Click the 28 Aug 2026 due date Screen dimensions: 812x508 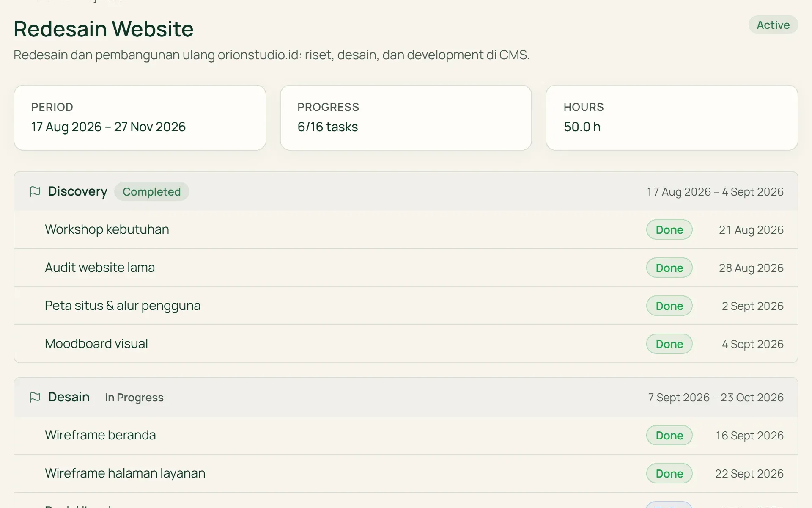coord(751,268)
